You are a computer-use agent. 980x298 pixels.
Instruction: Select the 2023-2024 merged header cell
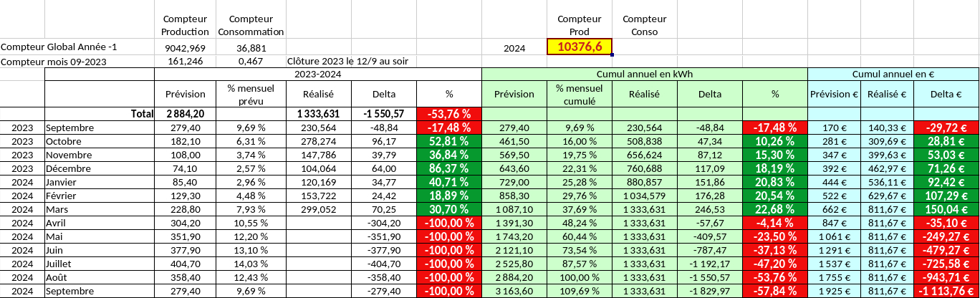pyautogui.click(x=318, y=74)
